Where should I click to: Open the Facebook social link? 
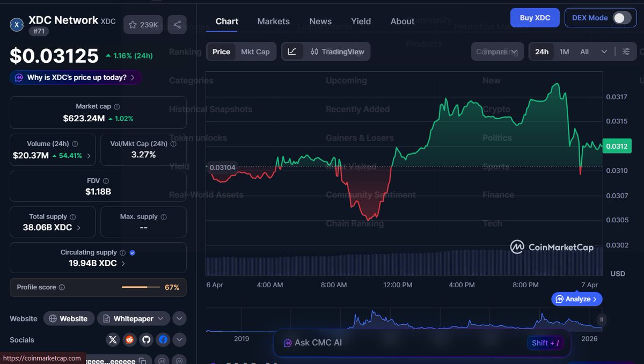[x=163, y=340]
